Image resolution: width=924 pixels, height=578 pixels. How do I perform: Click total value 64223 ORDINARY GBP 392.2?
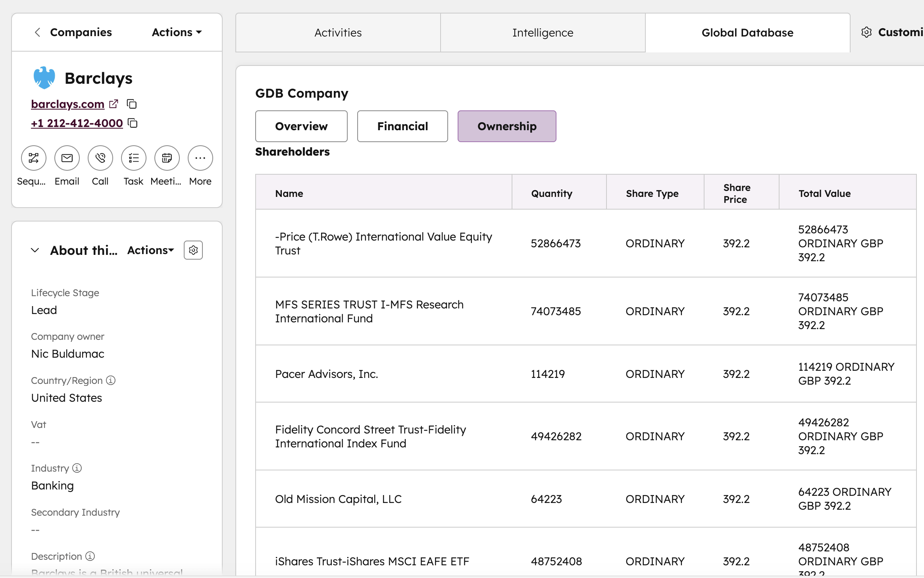click(x=845, y=499)
